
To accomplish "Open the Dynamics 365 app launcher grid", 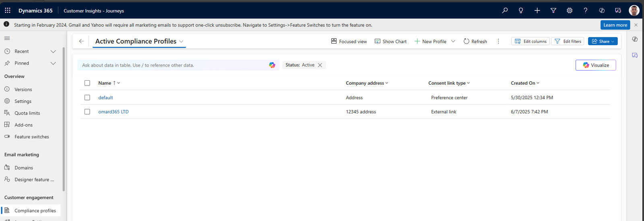I will coord(8,10).
